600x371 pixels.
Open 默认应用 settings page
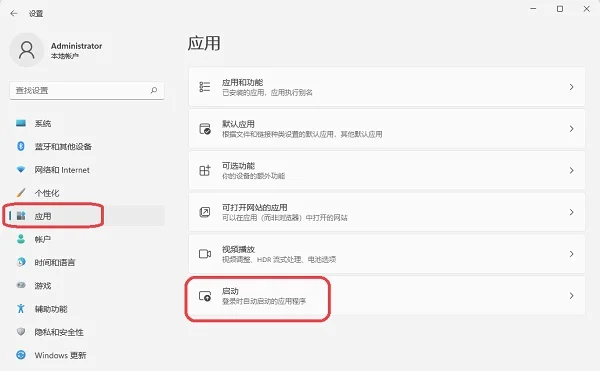point(387,129)
